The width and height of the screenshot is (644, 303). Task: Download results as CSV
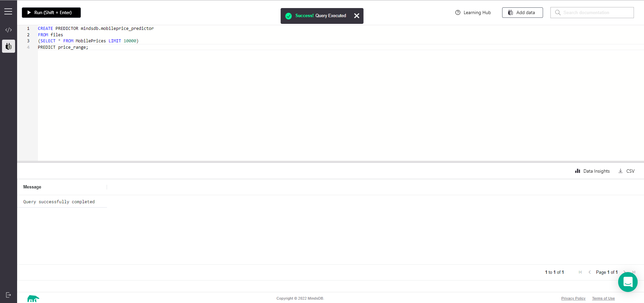(x=627, y=171)
